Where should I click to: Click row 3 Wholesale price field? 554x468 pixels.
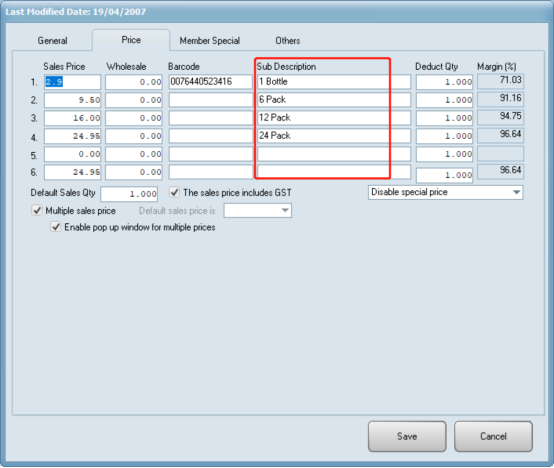pos(134,118)
